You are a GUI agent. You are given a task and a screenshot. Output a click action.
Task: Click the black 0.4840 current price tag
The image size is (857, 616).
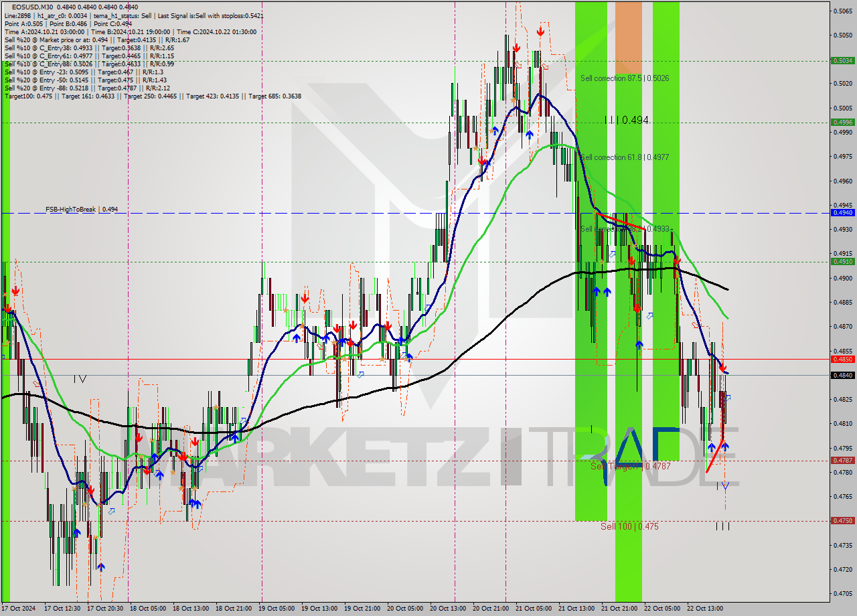click(842, 375)
